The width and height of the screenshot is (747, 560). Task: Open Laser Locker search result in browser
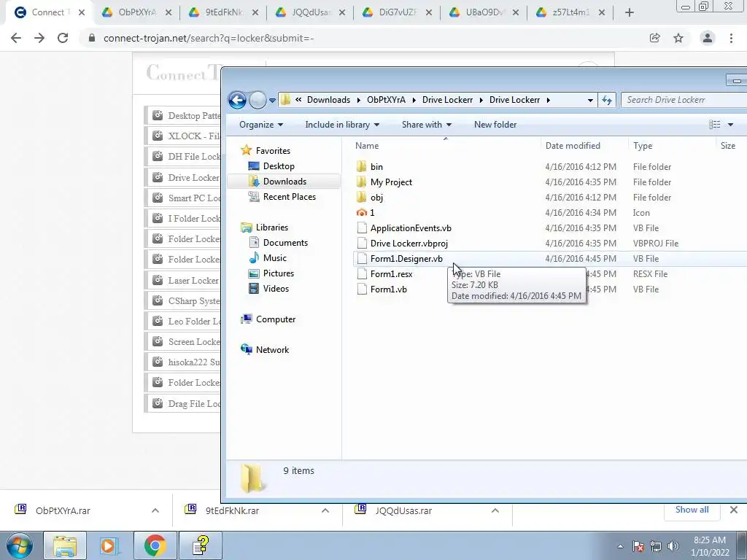(193, 281)
